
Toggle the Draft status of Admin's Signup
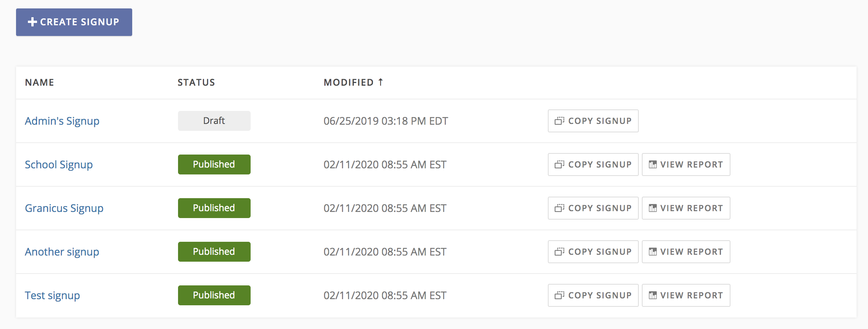tap(214, 121)
